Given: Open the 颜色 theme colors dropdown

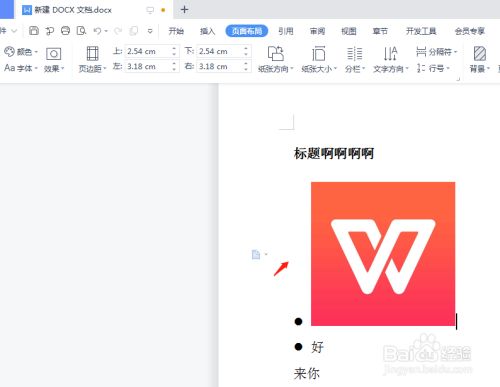Looking at the screenshot, I should coord(21,52).
